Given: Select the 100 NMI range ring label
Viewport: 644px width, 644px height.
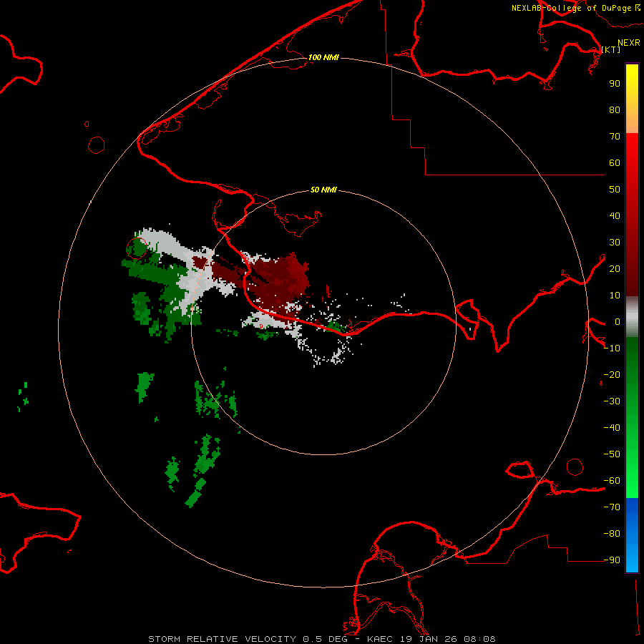Looking at the screenshot, I should 323,57.
